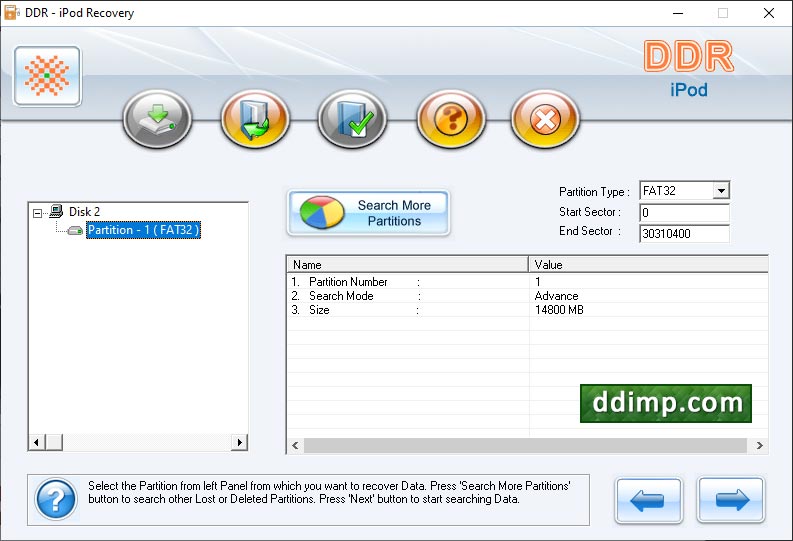The height and width of the screenshot is (541, 793).
Task: Click the DDR iPod Recovery title bar icon
Action: (11, 13)
